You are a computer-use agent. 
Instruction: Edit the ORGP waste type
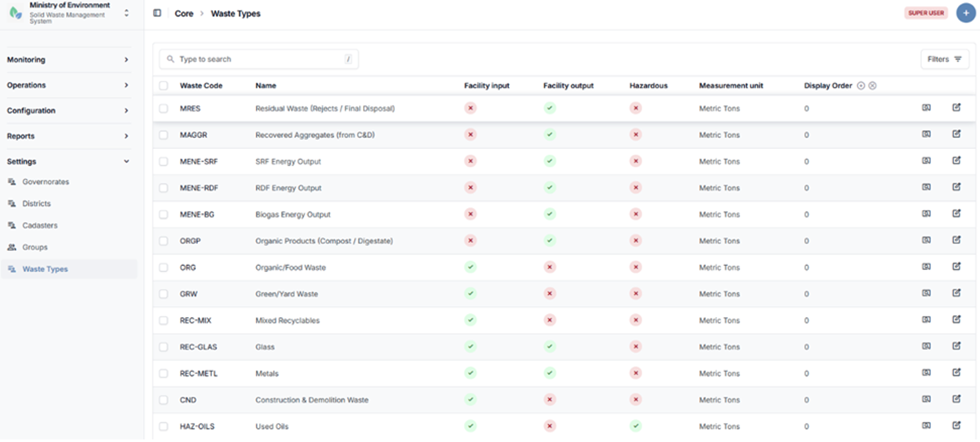tap(956, 240)
